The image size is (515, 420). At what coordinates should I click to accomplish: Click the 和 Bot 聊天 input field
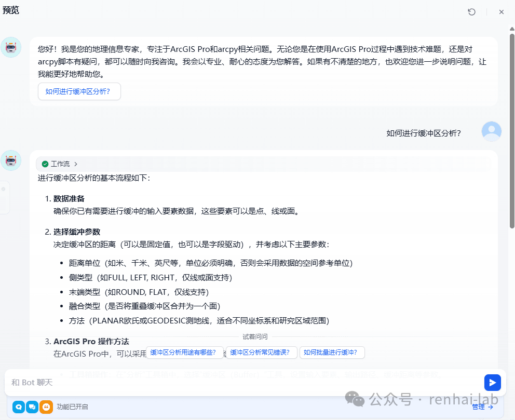(208, 382)
